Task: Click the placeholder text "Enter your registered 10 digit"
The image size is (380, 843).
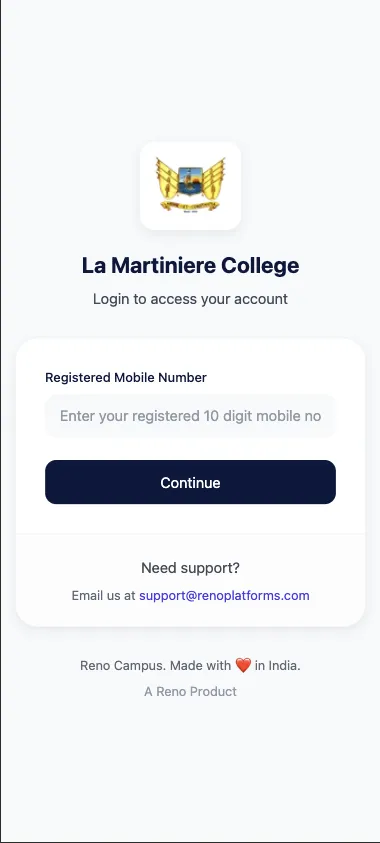Action: pyautogui.click(x=147, y=416)
